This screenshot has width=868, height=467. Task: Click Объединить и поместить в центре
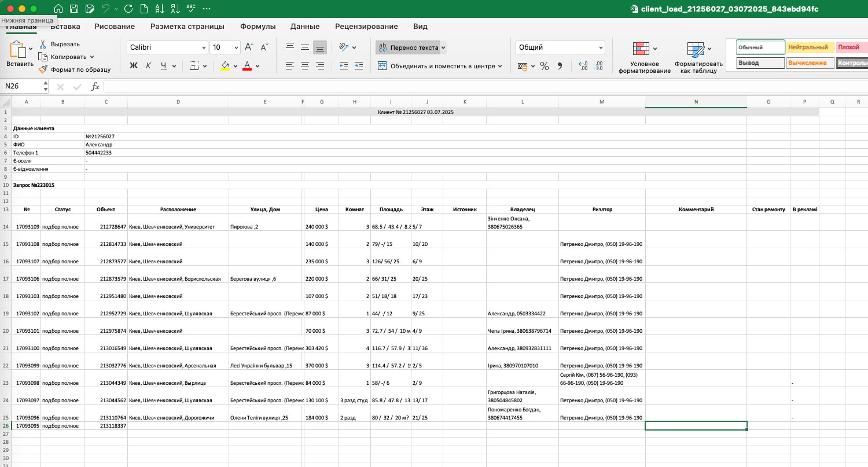pos(439,66)
